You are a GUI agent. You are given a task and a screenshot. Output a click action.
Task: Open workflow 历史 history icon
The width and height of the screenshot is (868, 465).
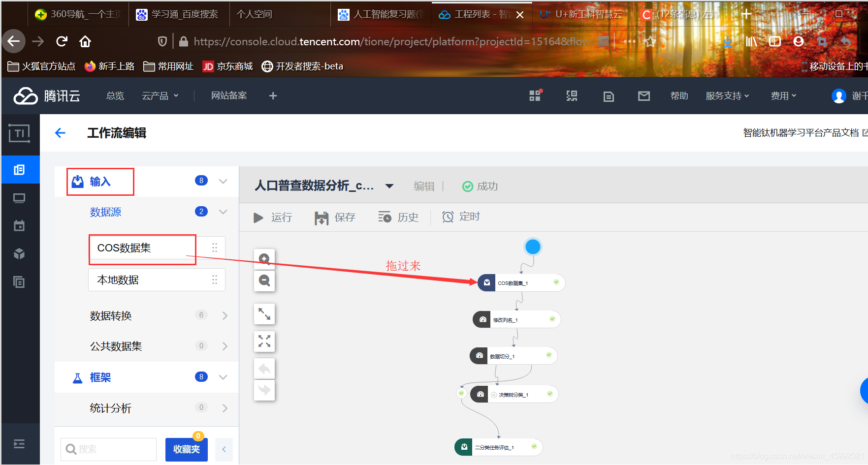[385, 217]
